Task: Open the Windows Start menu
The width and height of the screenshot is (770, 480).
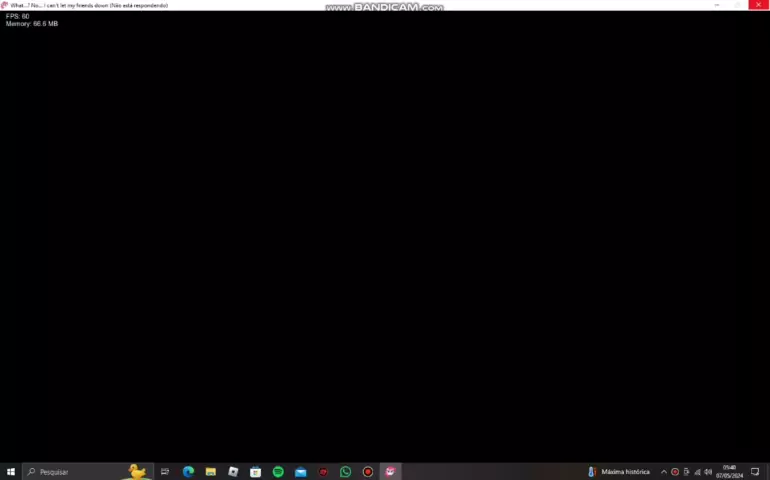Action: pos(11,472)
